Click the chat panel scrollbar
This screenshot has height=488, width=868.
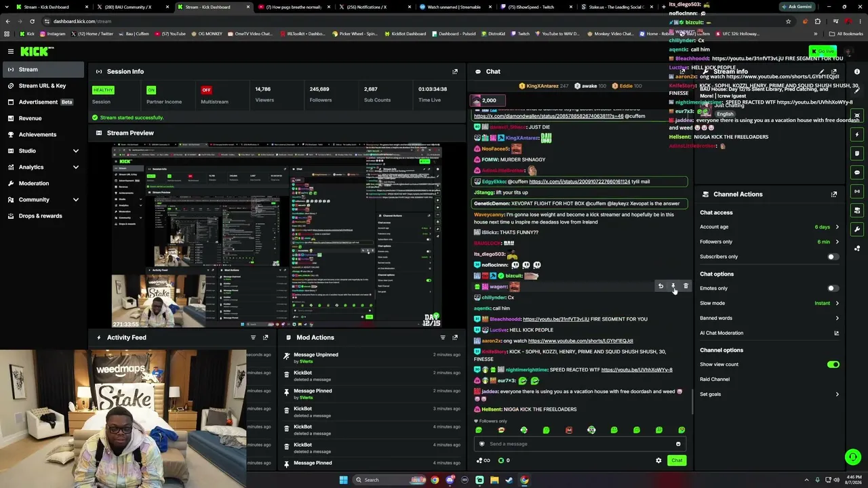point(692,401)
